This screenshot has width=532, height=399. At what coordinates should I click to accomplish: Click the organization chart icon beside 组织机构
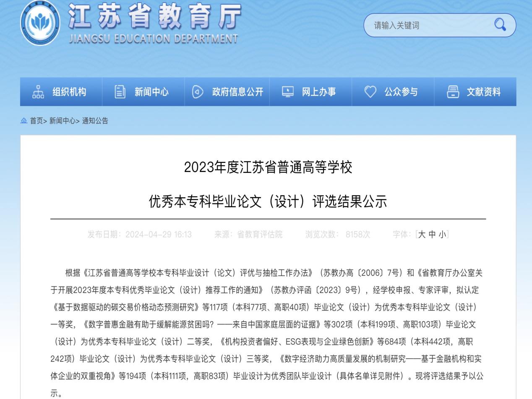tap(38, 92)
